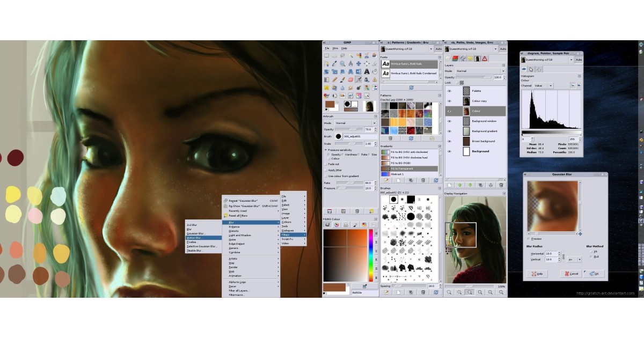Click Cancel in Gaussian Blur dialog
This screenshot has height=338, width=644.
571,274
